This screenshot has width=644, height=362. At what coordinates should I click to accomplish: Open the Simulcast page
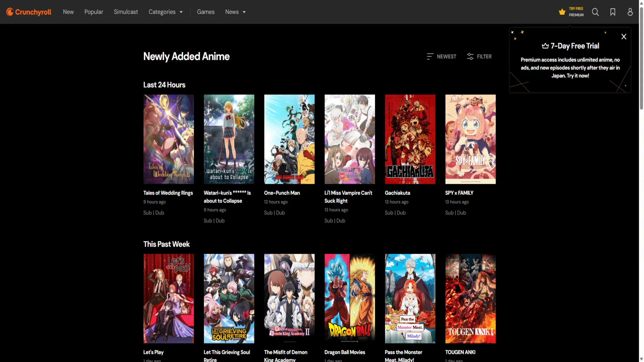(126, 12)
